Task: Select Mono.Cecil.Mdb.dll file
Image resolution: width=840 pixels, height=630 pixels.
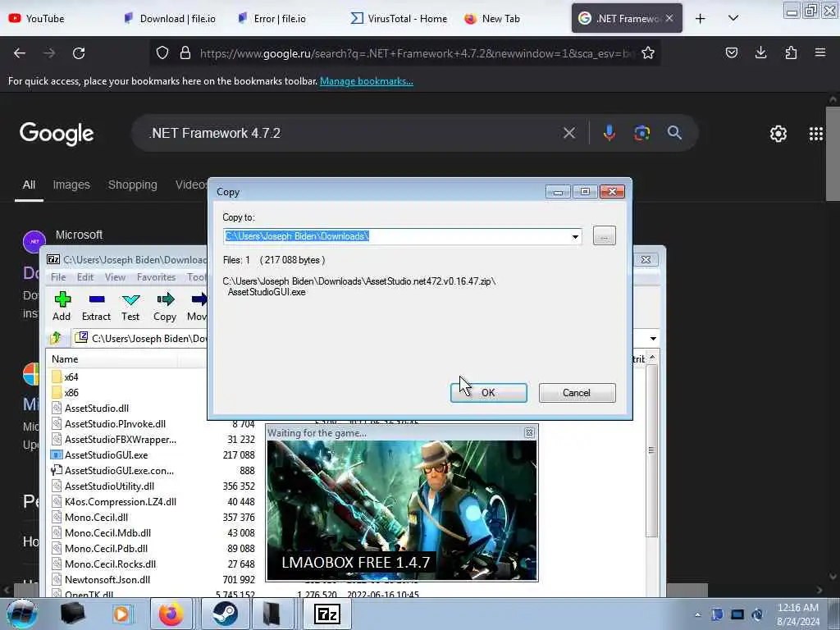Action: point(101,532)
